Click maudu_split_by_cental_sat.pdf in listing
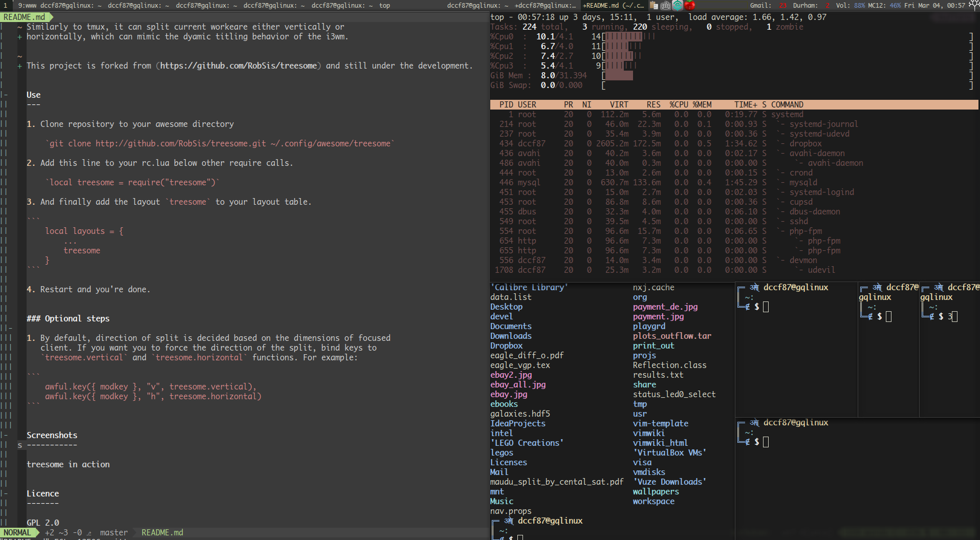 pos(557,482)
